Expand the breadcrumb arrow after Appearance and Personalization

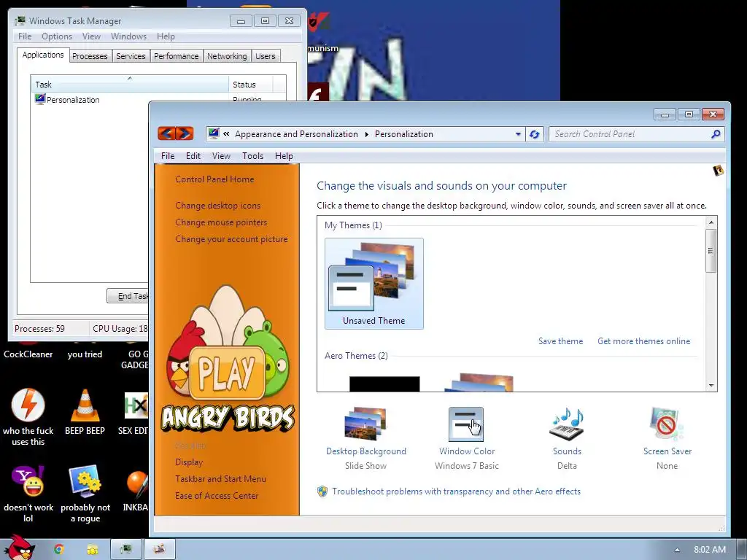click(x=366, y=134)
